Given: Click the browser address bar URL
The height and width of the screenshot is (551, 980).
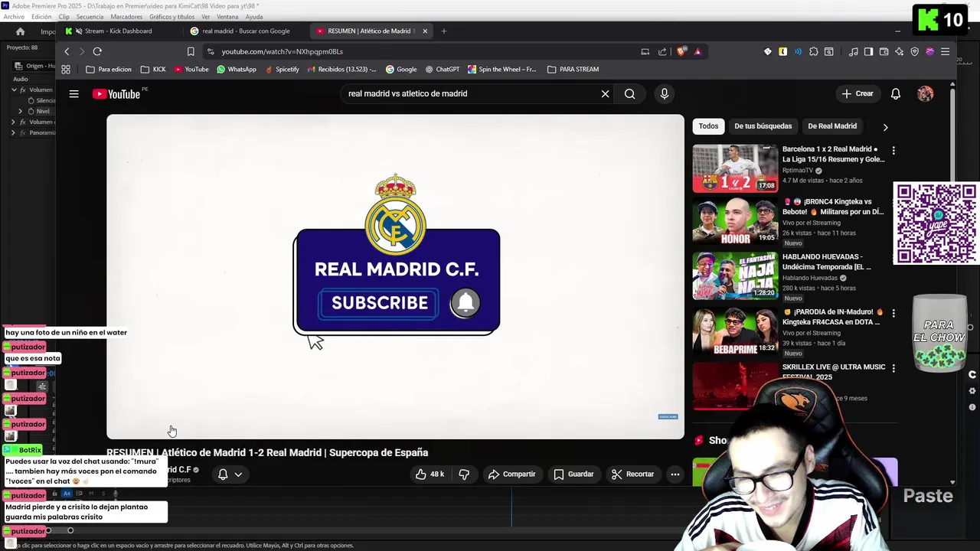Looking at the screenshot, I should coord(283,51).
